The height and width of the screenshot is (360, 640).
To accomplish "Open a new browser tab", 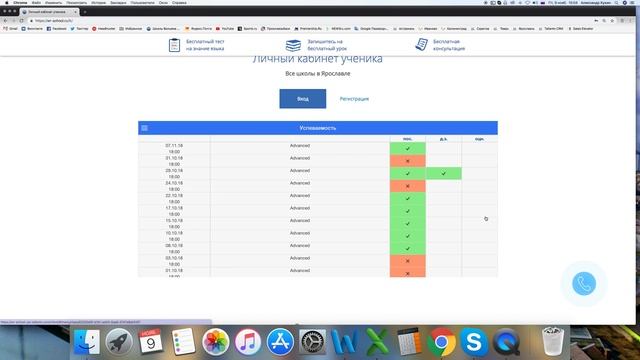I will [85, 12].
